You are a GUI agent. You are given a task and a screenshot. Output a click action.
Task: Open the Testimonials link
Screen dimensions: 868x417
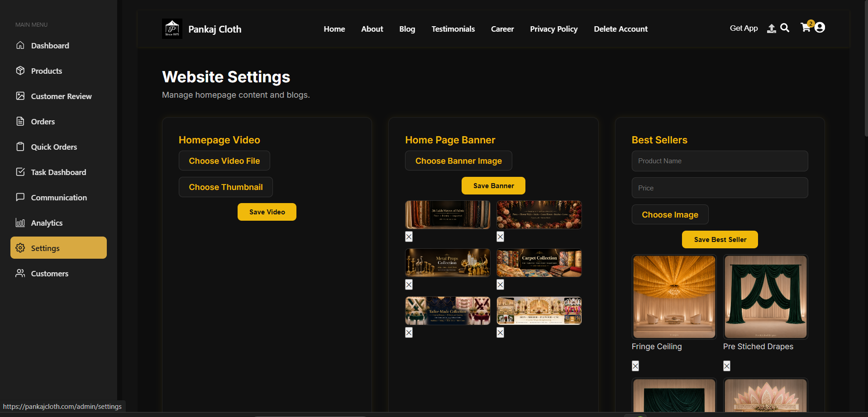tap(453, 29)
